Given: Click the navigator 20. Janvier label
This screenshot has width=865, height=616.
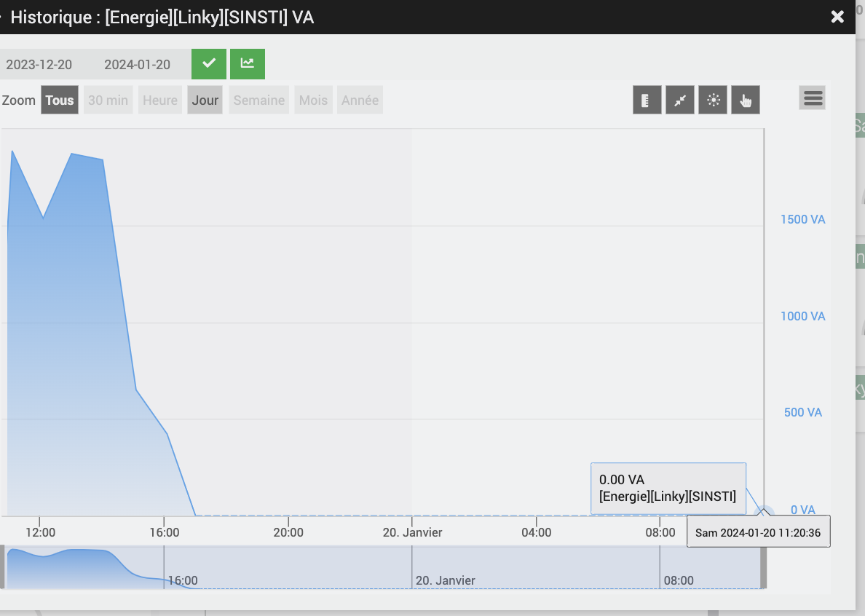Looking at the screenshot, I should pos(445,580).
